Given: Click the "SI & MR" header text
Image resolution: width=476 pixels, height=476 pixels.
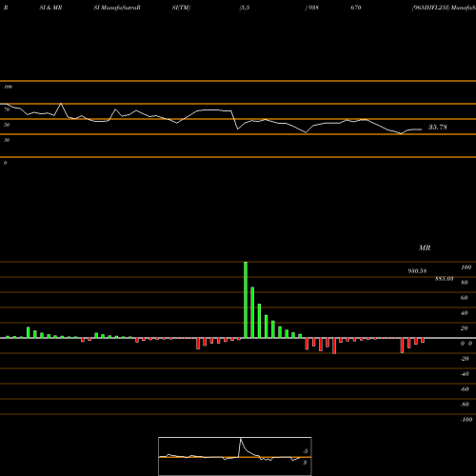Looking at the screenshot, I should tap(50, 8).
